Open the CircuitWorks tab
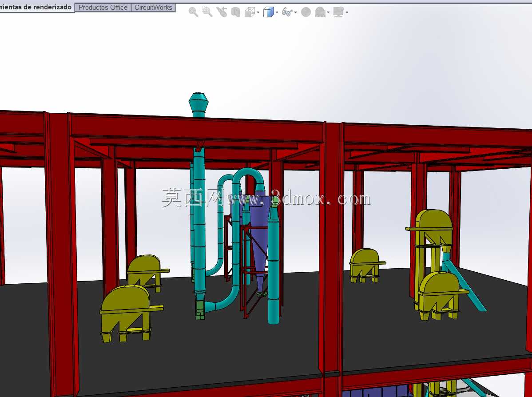Viewport: 532px width, 397px height. 153,8
